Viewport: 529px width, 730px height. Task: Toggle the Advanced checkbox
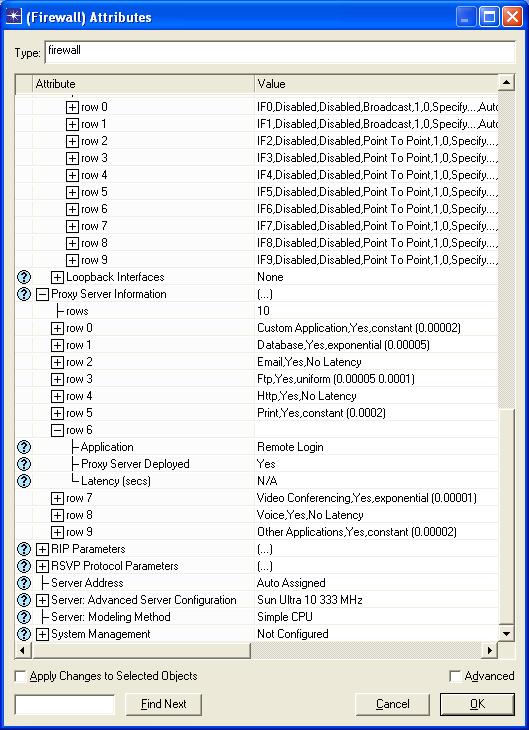pyautogui.click(x=455, y=676)
